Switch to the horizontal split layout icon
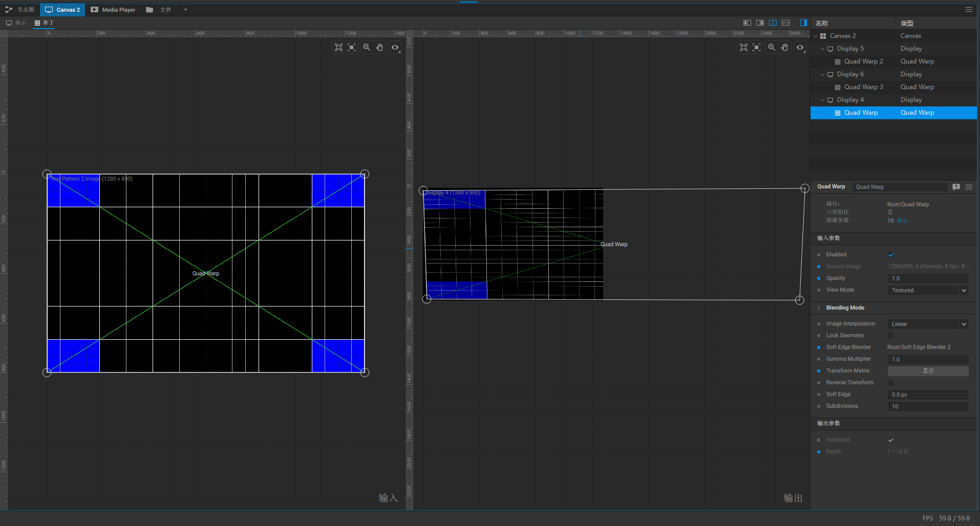 785,23
